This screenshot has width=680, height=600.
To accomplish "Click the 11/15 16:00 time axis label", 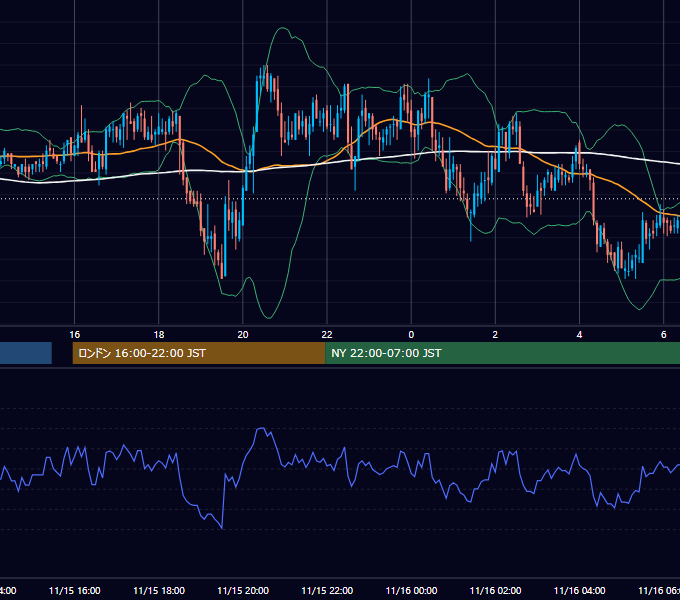I will coord(75,590).
